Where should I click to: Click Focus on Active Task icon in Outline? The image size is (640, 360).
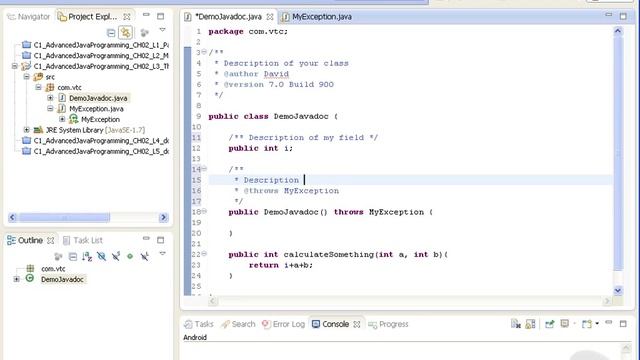[58, 256]
